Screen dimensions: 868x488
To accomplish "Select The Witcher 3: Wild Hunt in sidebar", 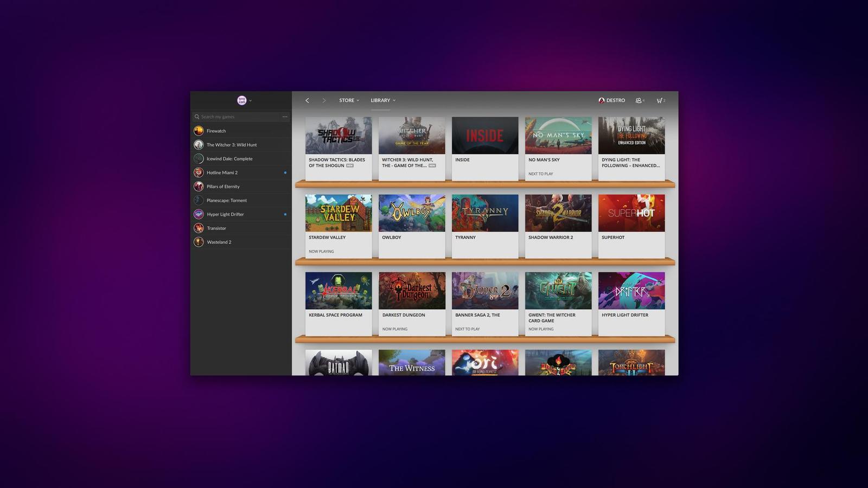I will [232, 145].
